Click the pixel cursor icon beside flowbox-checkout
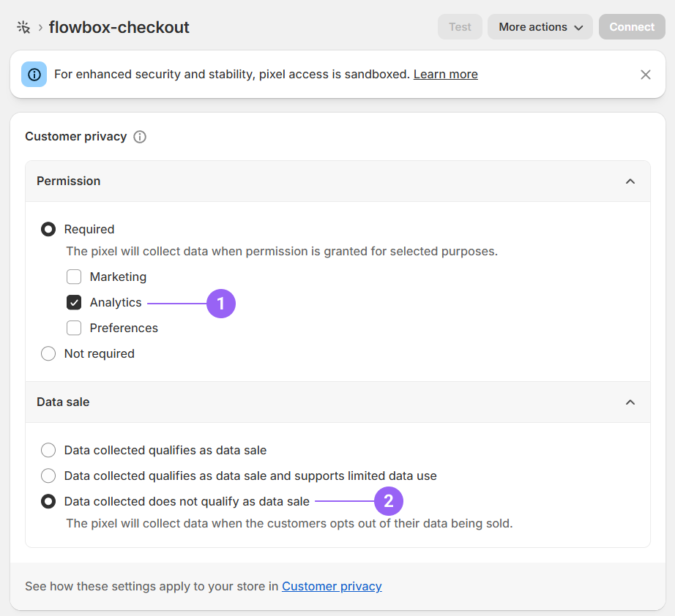675x616 pixels. click(x=23, y=27)
